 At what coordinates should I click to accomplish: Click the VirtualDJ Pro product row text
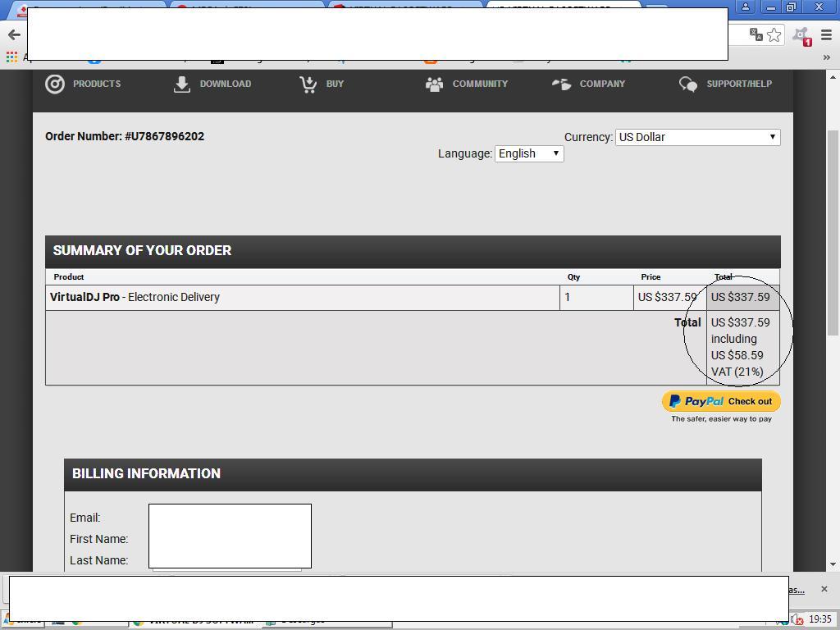135,297
